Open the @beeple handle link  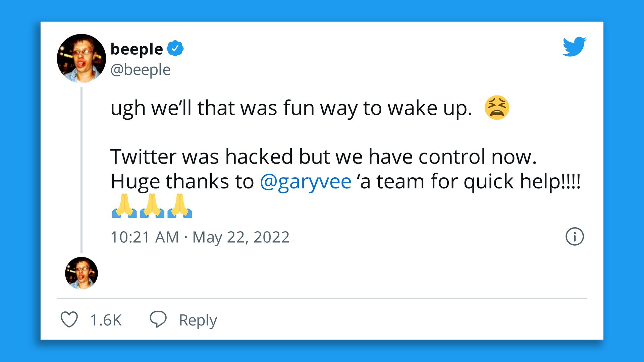point(141,70)
